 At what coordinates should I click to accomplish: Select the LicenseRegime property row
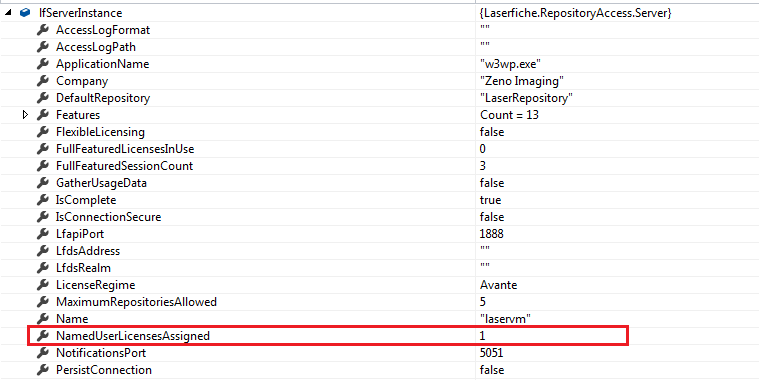[380, 285]
